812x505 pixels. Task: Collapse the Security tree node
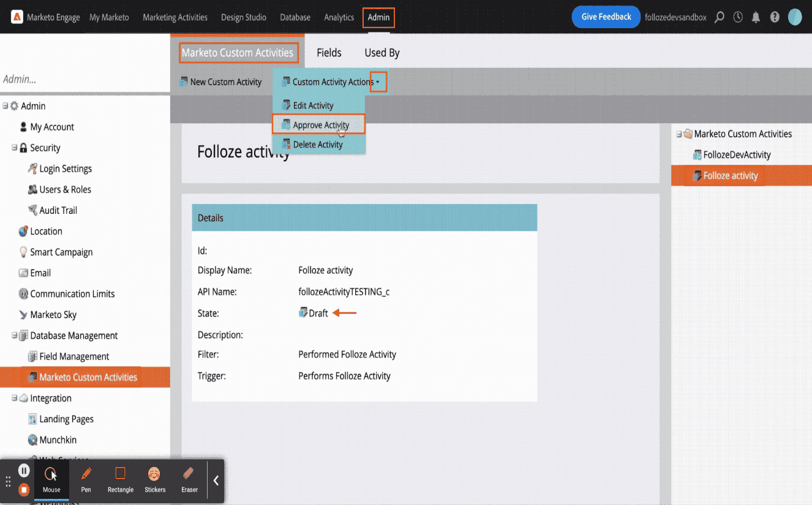15,148
